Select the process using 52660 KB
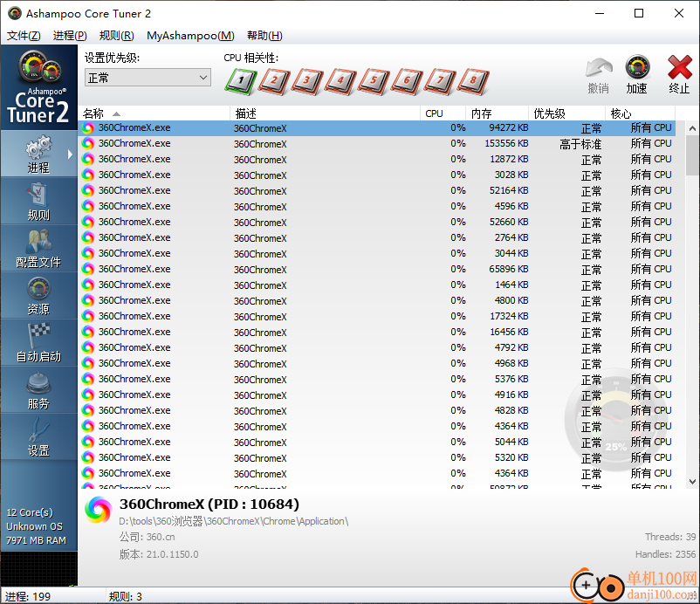700x604 pixels. [x=377, y=223]
